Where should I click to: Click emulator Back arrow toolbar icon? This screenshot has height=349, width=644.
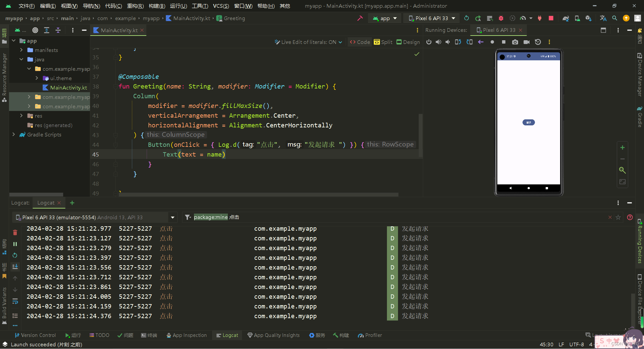(481, 42)
